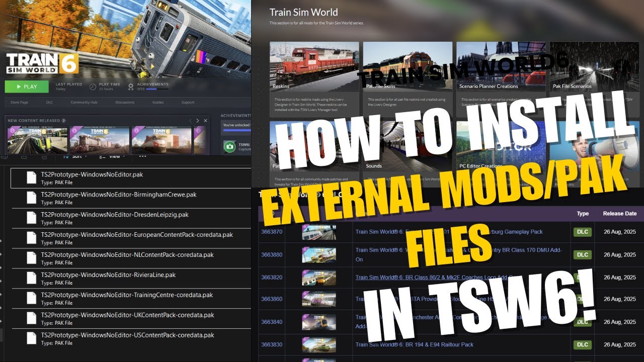
Task: Open app ID 3663830 link
Action: point(272,344)
